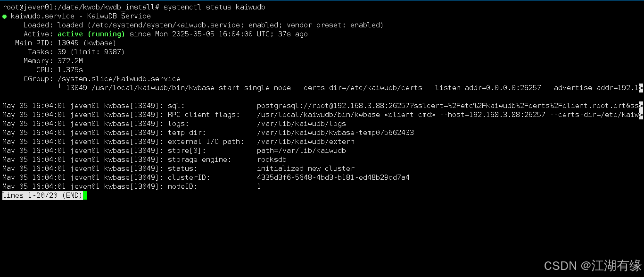Click the storage engine value rocksdb
The width and height of the screenshot is (644, 277).
(x=272, y=159)
